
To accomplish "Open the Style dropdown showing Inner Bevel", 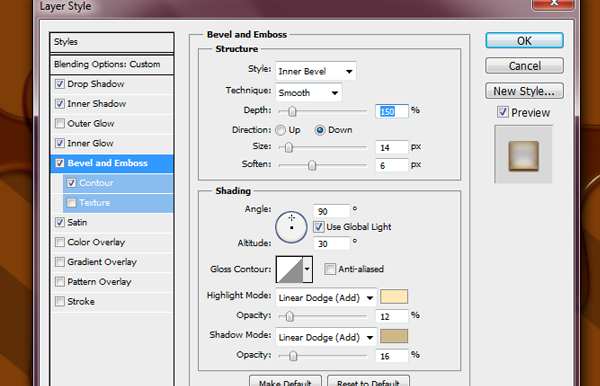I will (x=316, y=71).
